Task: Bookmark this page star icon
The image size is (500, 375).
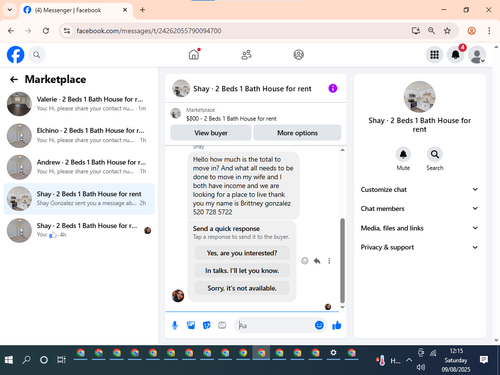Action: pos(447,31)
